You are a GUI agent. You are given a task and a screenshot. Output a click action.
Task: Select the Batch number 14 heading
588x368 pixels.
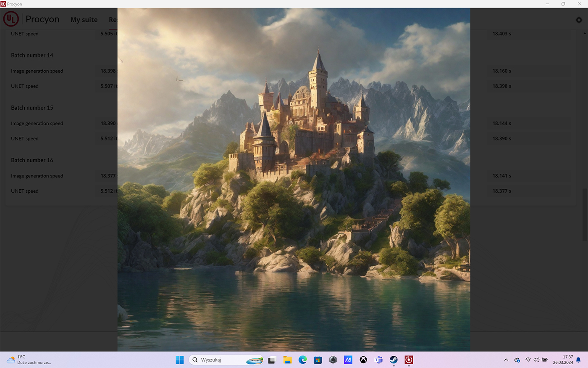(x=32, y=55)
